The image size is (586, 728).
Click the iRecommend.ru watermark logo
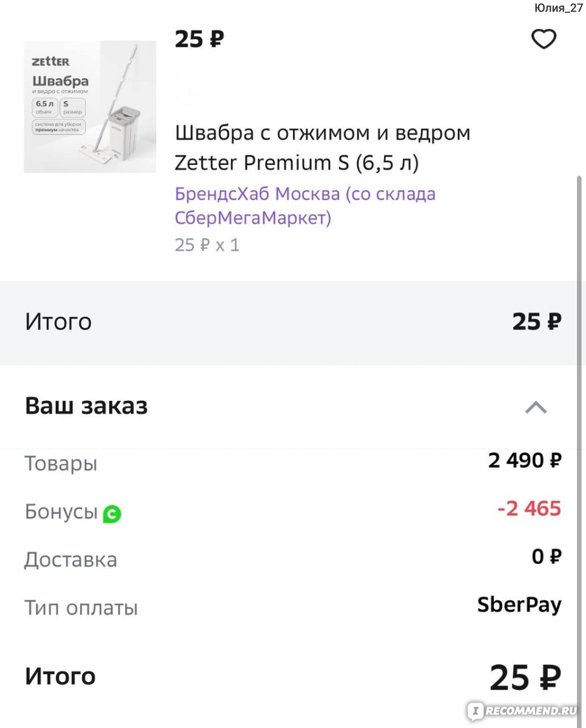[523, 710]
